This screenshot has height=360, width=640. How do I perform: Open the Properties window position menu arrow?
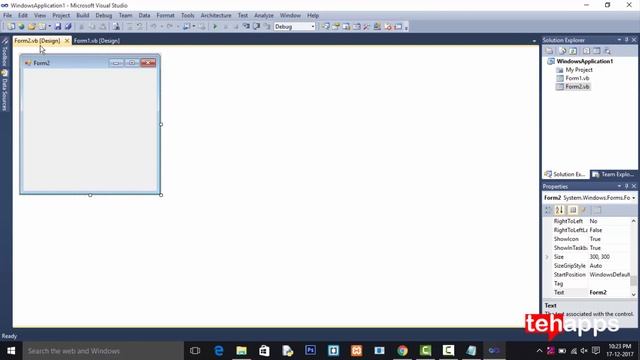(x=619, y=186)
